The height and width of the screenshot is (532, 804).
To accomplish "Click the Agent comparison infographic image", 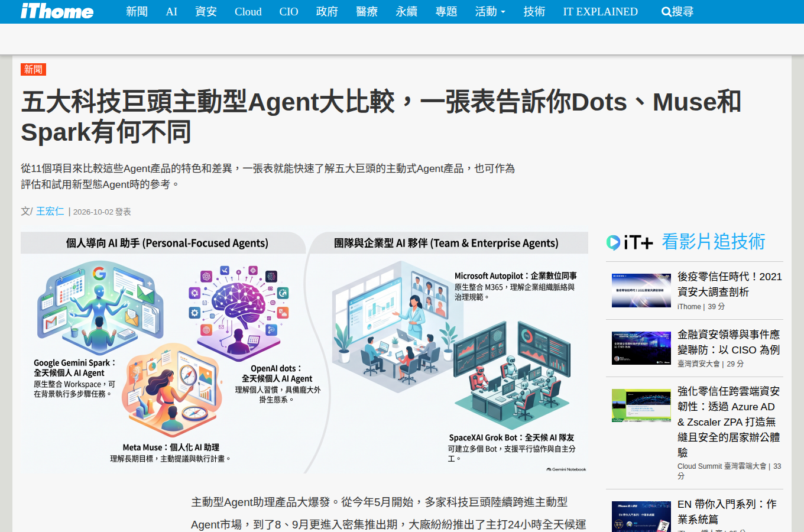I will (304, 353).
